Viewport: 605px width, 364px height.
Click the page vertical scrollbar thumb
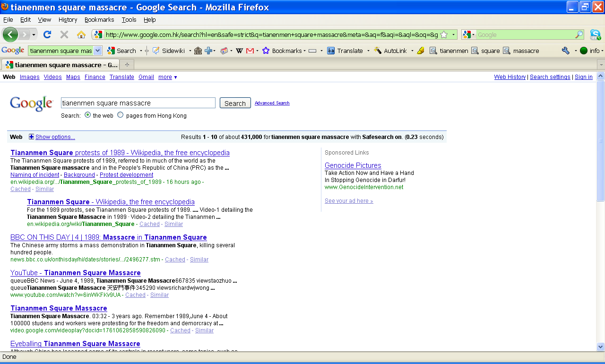[600, 141]
